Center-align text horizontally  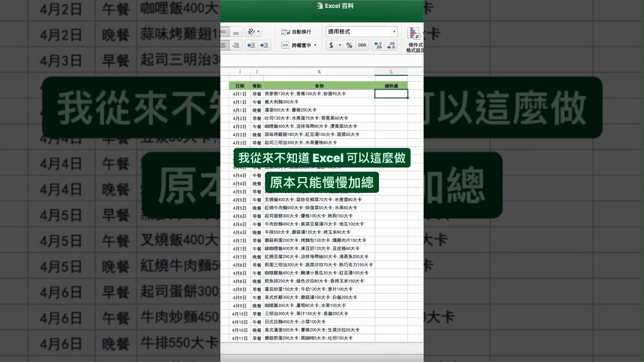coord(224,46)
